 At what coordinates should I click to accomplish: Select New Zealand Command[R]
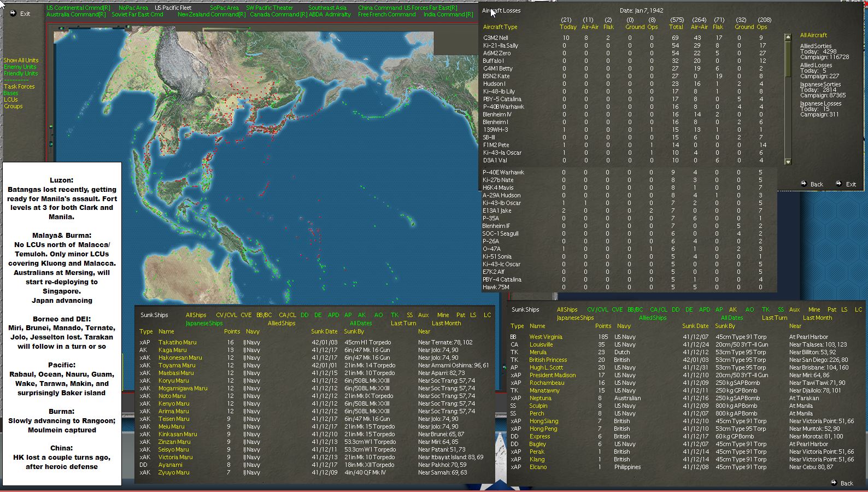(212, 15)
